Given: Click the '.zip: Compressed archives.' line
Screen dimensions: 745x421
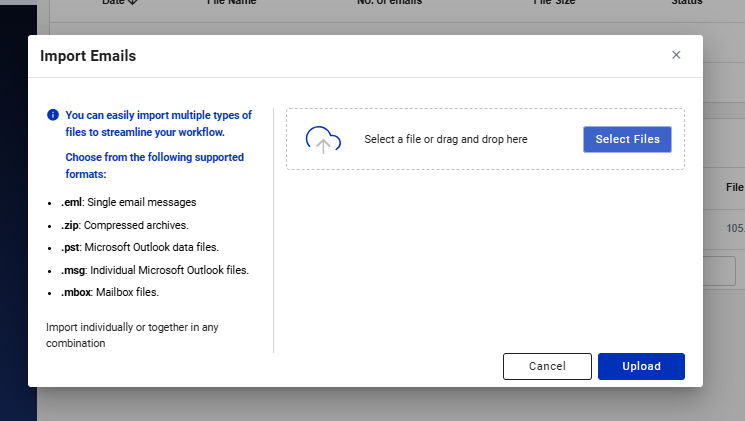Looking at the screenshot, I should click(x=124, y=225).
